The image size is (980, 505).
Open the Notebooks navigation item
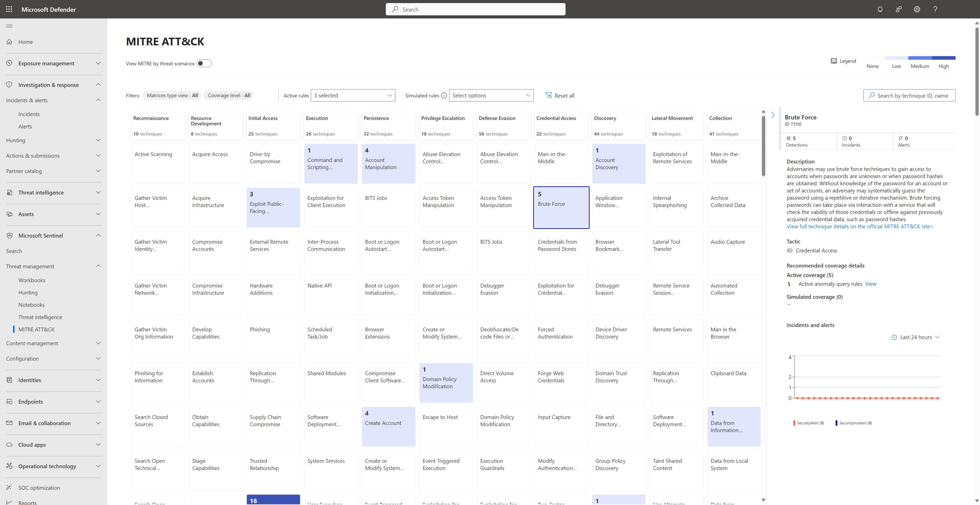point(31,305)
